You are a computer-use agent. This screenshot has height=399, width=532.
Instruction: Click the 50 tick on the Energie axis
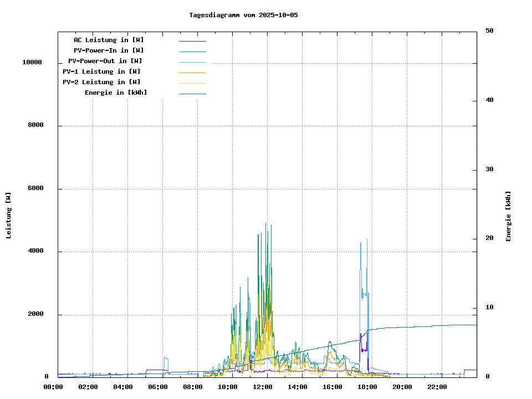[489, 31]
